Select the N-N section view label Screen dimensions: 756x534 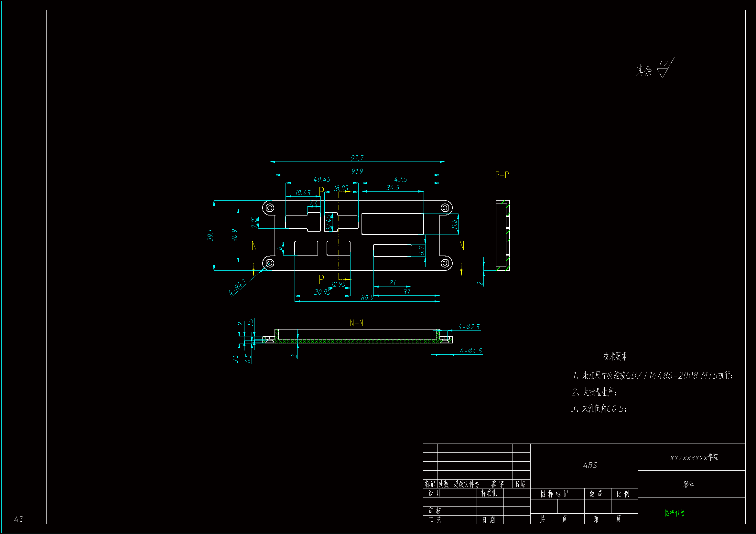(x=356, y=323)
